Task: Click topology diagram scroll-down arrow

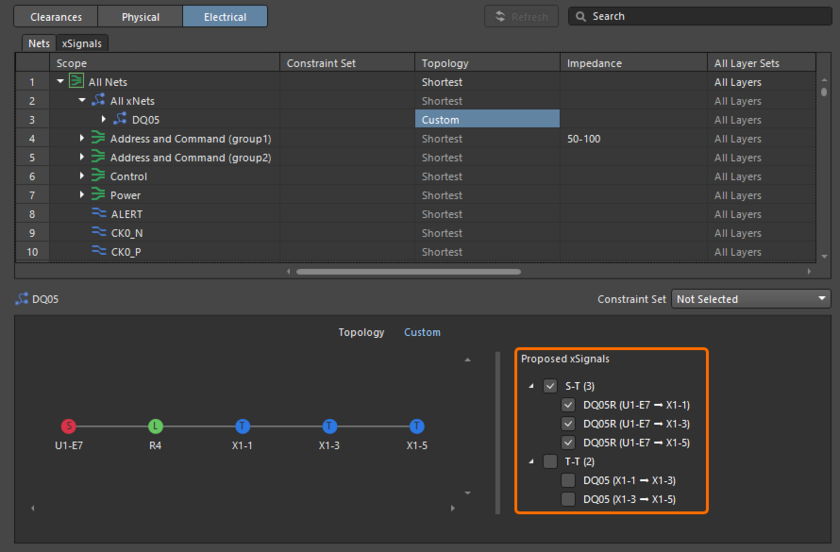Action: 468,493
